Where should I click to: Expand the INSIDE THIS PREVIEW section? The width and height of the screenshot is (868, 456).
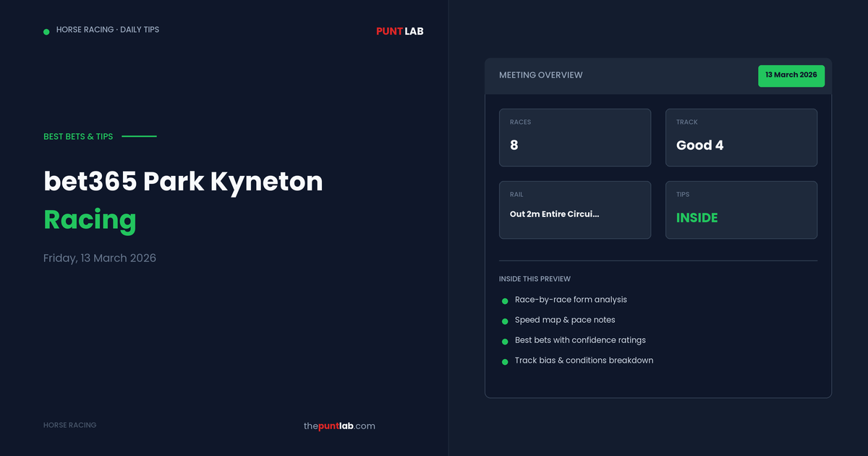click(535, 279)
